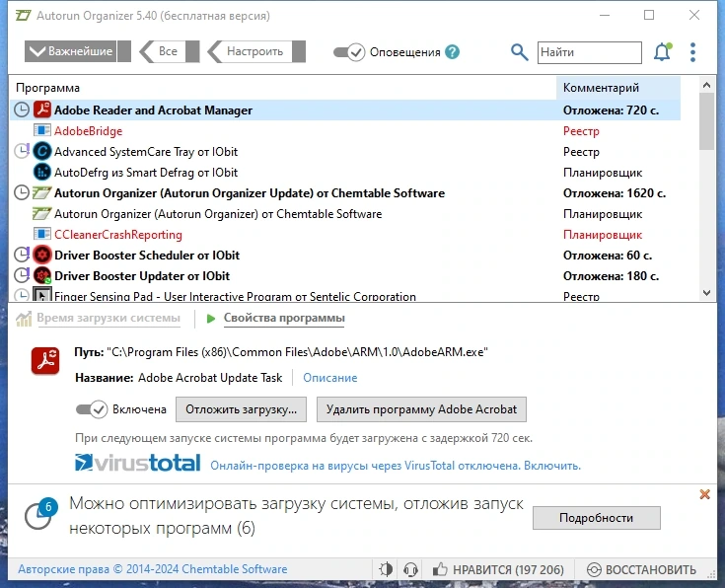Click the Adobe Reader and Acrobat Manager icon
725x588 pixels.
[x=42, y=110]
